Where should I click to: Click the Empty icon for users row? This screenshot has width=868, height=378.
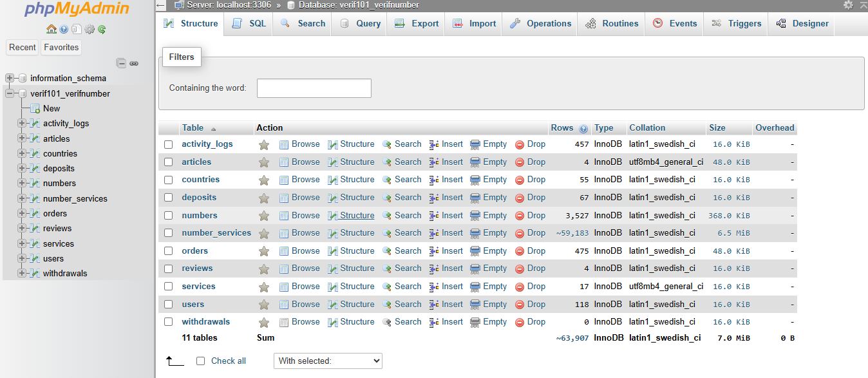[x=475, y=305]
